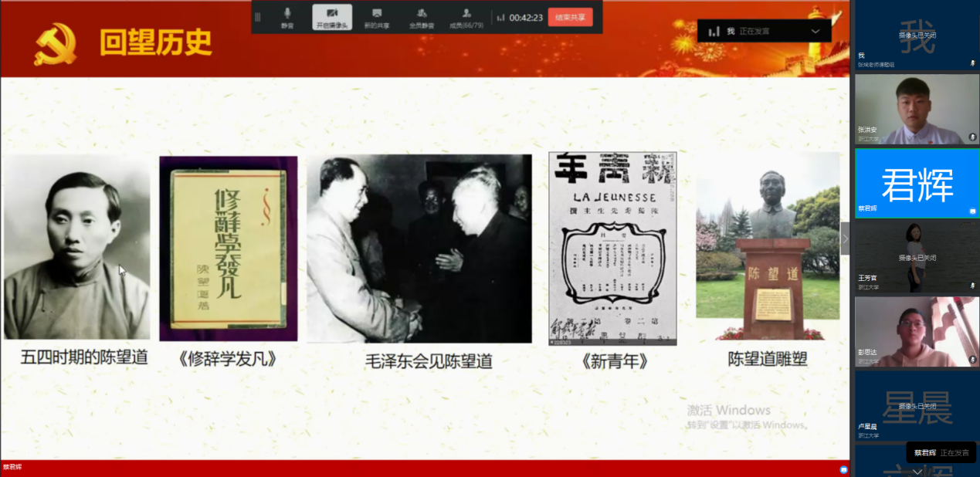Click the 《新青年》 magazine cover image
980x477 pixels.
point(612,248)
